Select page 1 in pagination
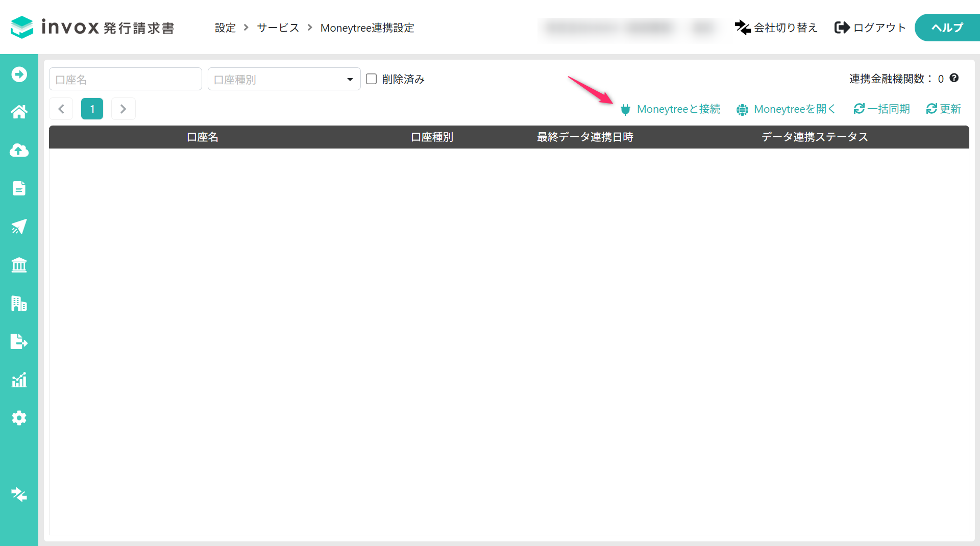 click(92, 109)
